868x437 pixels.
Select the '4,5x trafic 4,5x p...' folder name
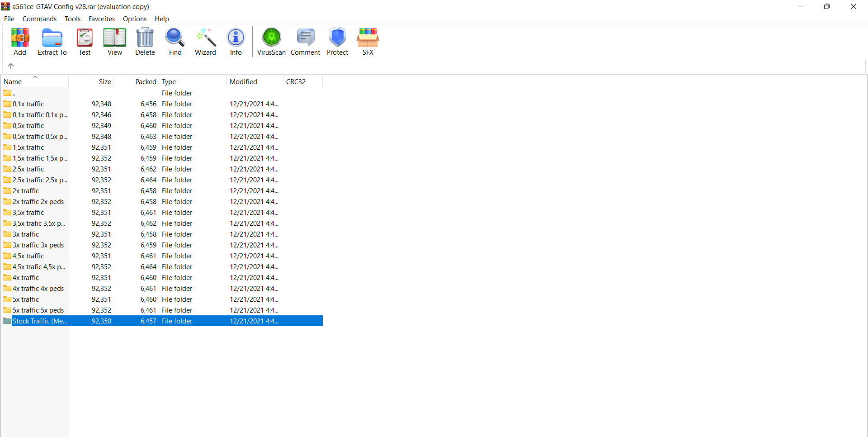[x=39, y=267]
